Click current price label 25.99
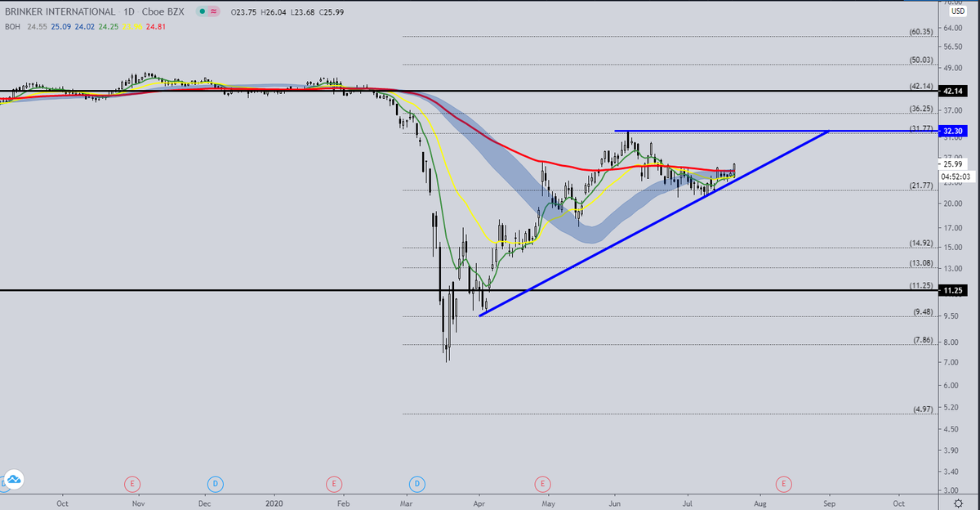 [954, 164]
